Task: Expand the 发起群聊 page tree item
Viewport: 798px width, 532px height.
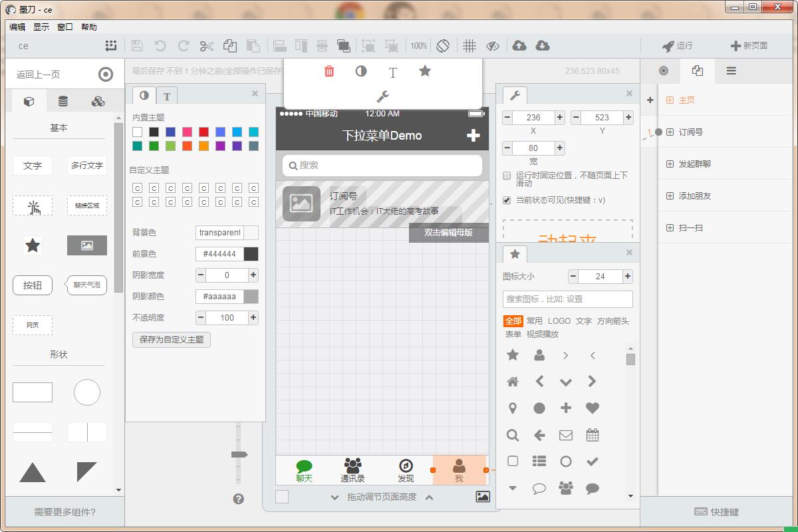Action: pos(670,164)
